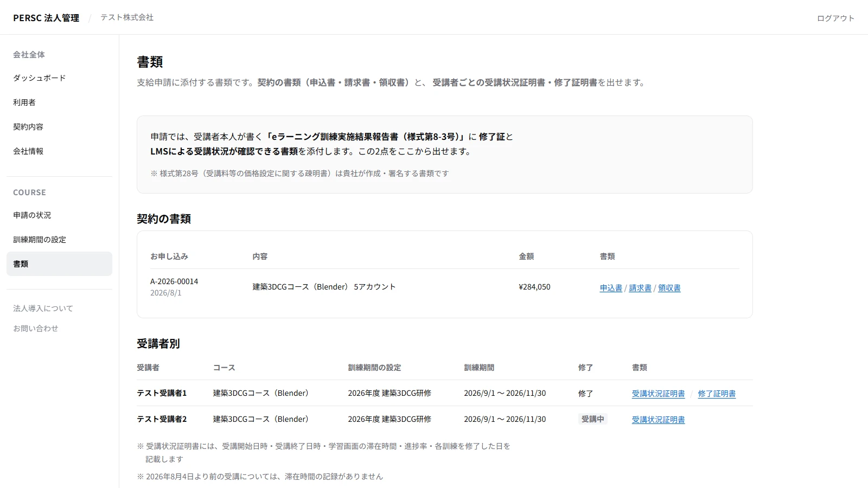Click the COURSE sidebar section label
Screen dimensions: 868x488
coord(29,192)
